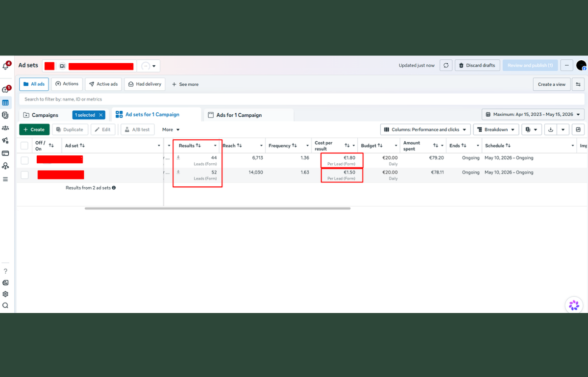Click See more filters
This screenshot has height=377, width=588.
[185, 84]
